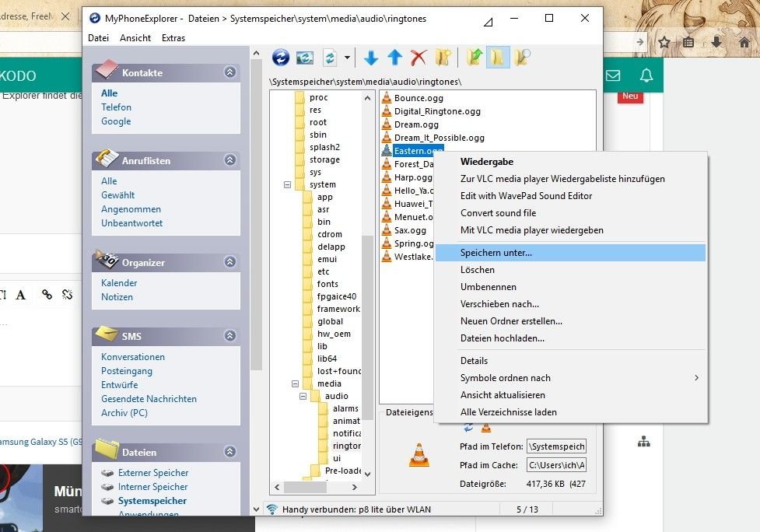The width and height of the screenshot is (760, 532).
Task: Choose Ansicht aktualisieren entry
Action: coord(570,395)
